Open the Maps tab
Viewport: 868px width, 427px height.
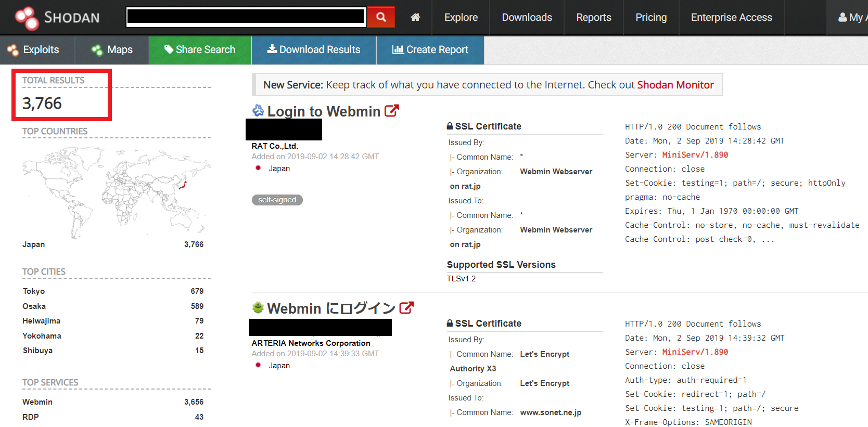(x=112, y=50)
